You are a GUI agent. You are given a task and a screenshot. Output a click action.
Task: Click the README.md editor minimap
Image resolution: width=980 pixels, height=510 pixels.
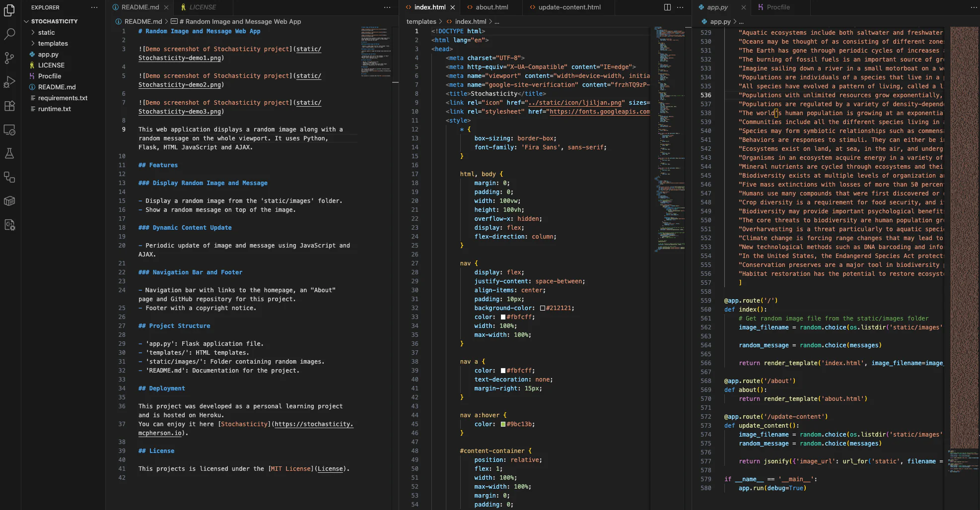tap(376, 52)
